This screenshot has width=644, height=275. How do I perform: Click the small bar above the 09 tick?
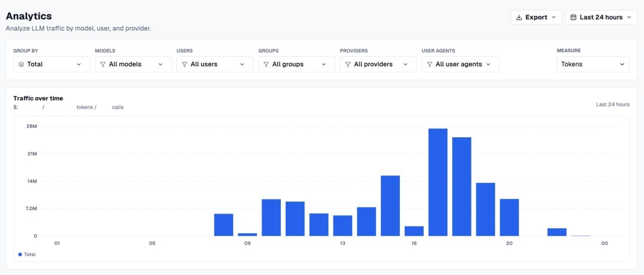248,234
